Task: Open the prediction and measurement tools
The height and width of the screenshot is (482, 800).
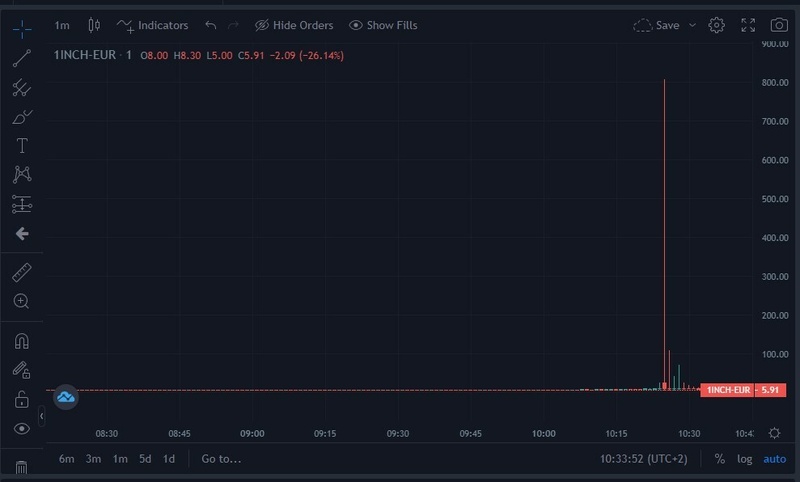Action: (22, 205)
